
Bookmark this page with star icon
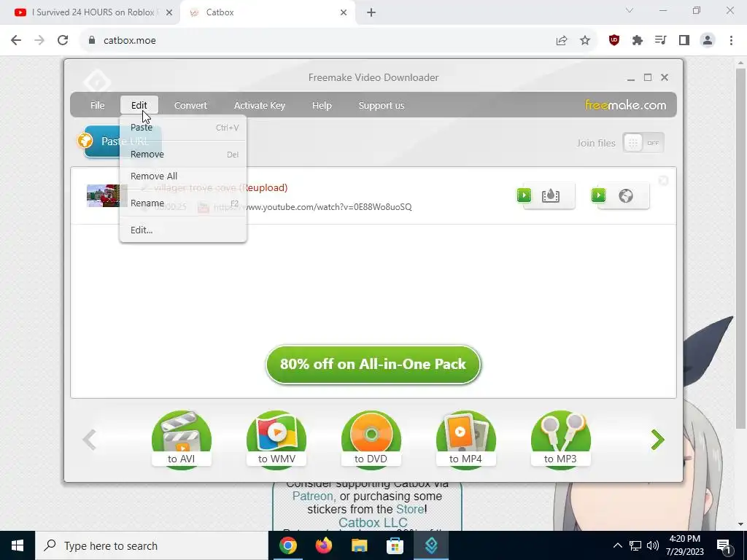click(x=585, y=41)
